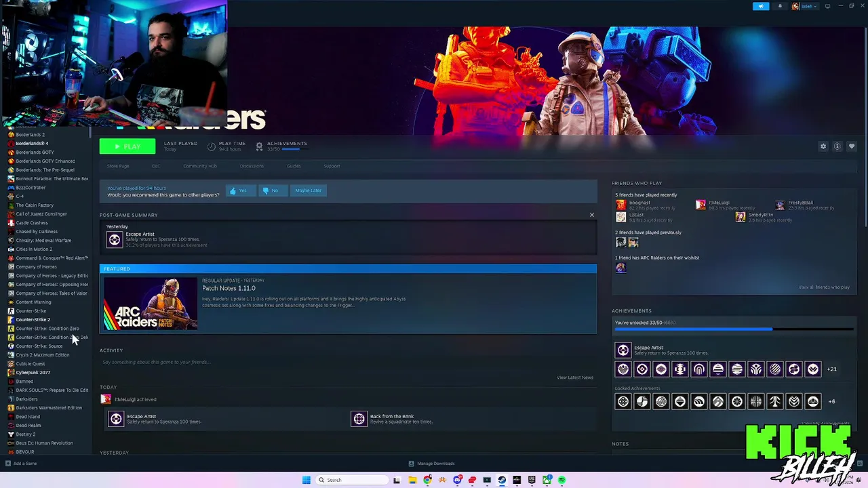868x488 pixels.
Task: Select DEVOUR in the library list
Action: point(24,452)
